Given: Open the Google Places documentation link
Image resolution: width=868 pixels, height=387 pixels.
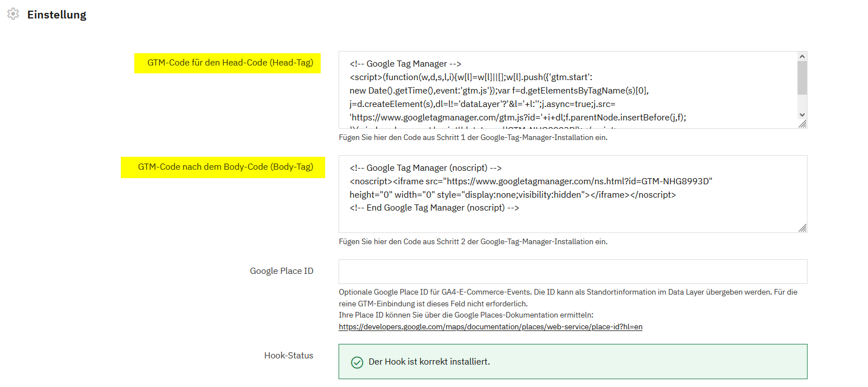Looking at the screenshot, I should click(490, 327).
